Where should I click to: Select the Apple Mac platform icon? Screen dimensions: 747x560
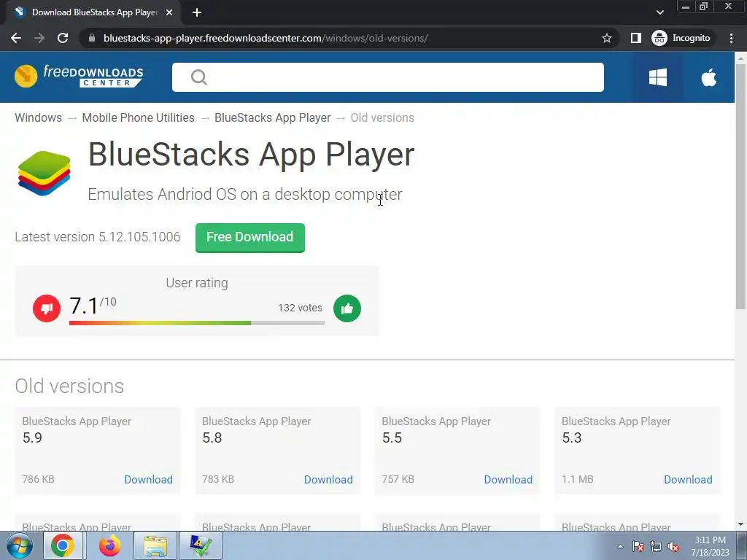point(709,77)
